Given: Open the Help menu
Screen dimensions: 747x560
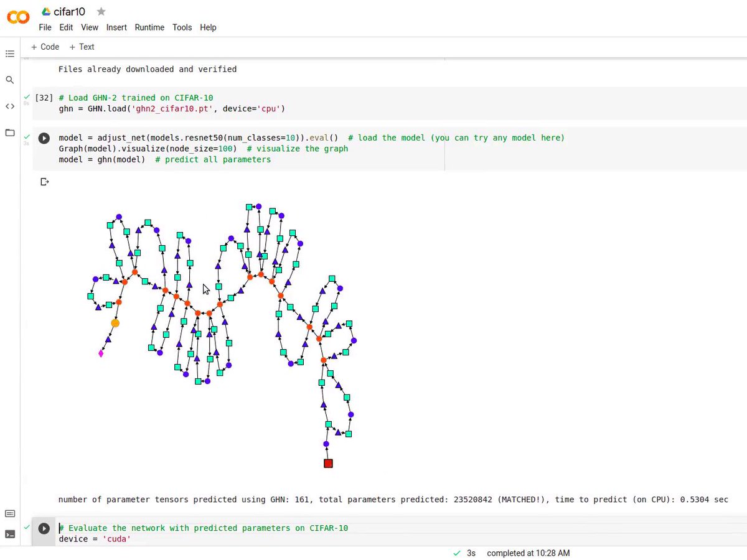Looking at the screenshot, I should tap(208, 27).
